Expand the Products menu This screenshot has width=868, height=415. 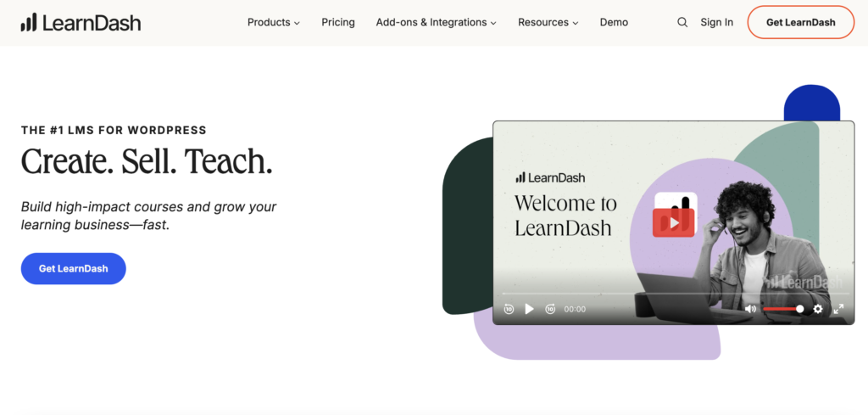[274, 22]
